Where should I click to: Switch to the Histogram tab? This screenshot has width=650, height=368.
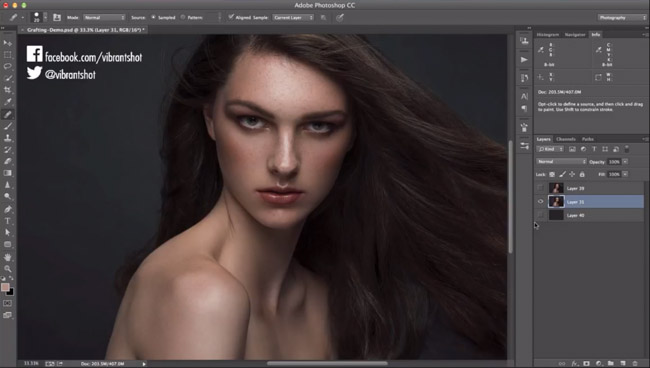(x=548, y=35)
